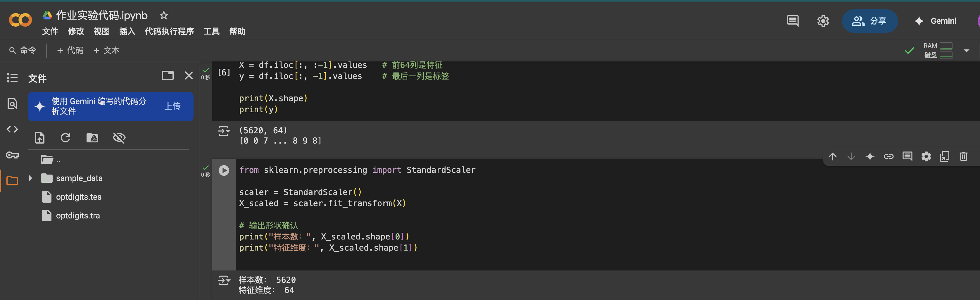Add a code cell with + 代码

coord(70,50)
